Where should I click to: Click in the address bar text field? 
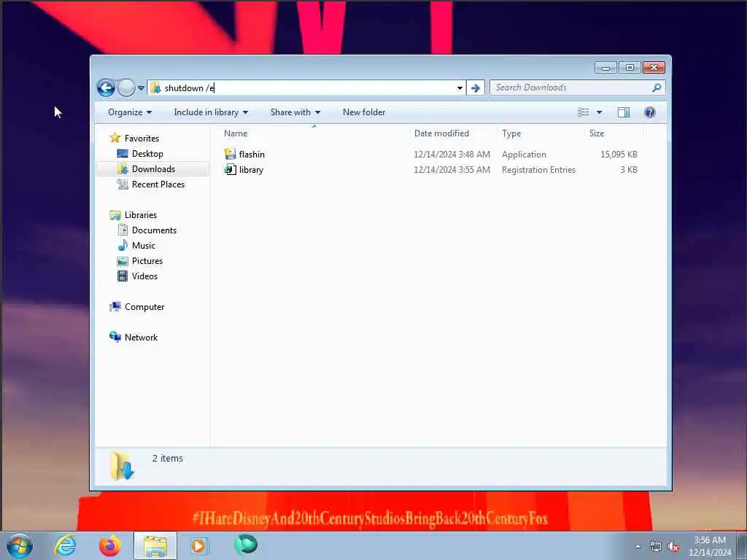coord(305,87)
